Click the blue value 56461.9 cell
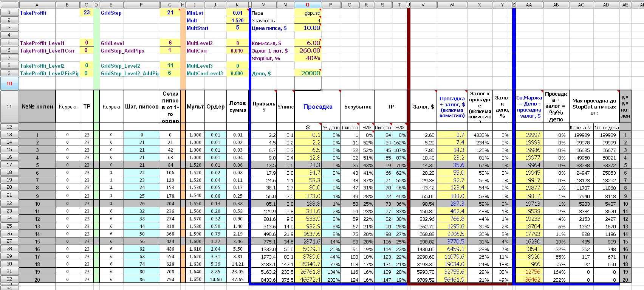Viewport: 644px width, 290px height. (452, 279)
